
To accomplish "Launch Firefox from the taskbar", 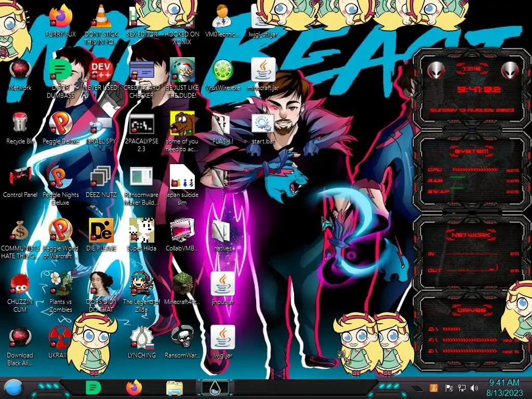I will 135,388.
